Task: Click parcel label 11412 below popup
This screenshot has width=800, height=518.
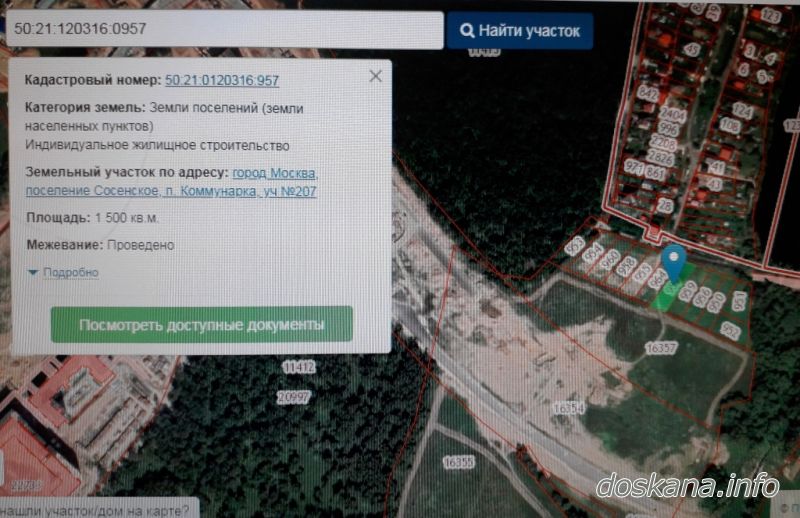Action: point(299,368)
